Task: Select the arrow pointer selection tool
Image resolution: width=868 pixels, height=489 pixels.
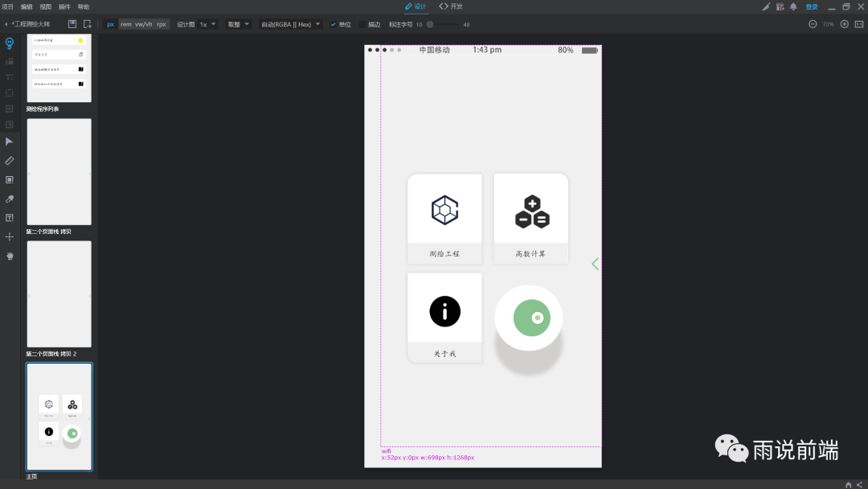Action: [x=10, y=142]
